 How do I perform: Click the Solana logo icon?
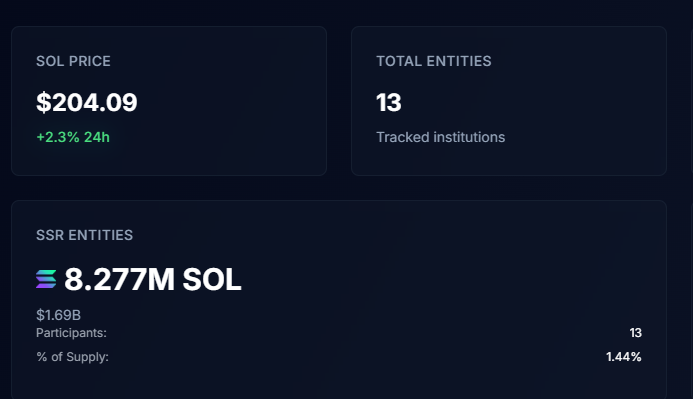point(46,279)
